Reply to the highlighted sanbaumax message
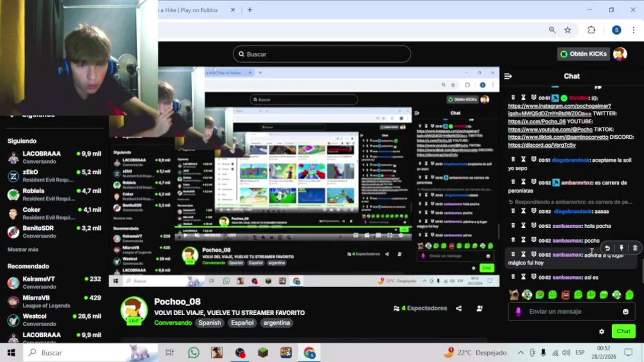This screenshot has height=362, width=644. (607, 248)
